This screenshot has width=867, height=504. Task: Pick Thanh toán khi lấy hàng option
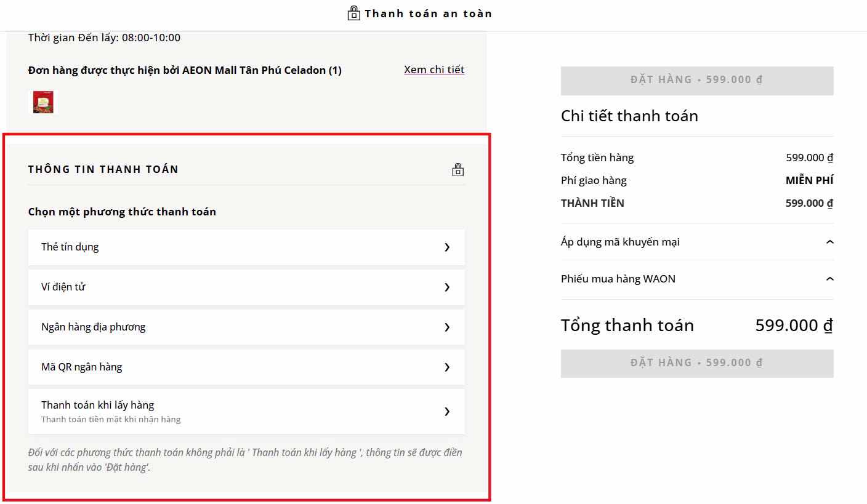pyautogui.click(x=98, y=406)
